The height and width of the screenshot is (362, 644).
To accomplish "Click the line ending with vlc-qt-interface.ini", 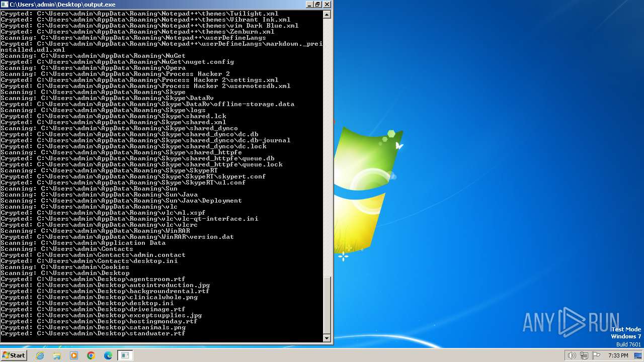I will coord(129,219).
